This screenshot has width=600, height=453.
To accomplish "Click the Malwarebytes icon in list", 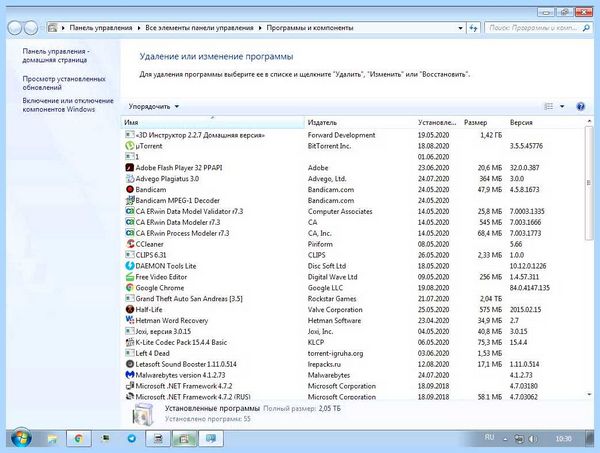I will click(130, 375).
